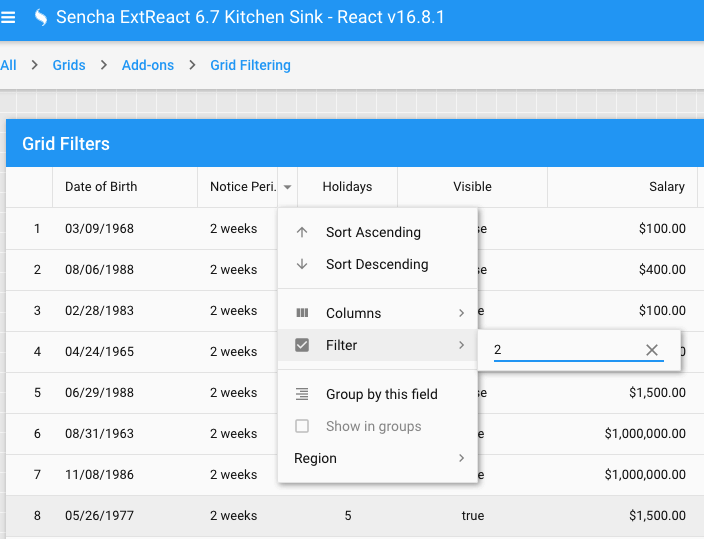Select Sort Ascending menu item

377,232
